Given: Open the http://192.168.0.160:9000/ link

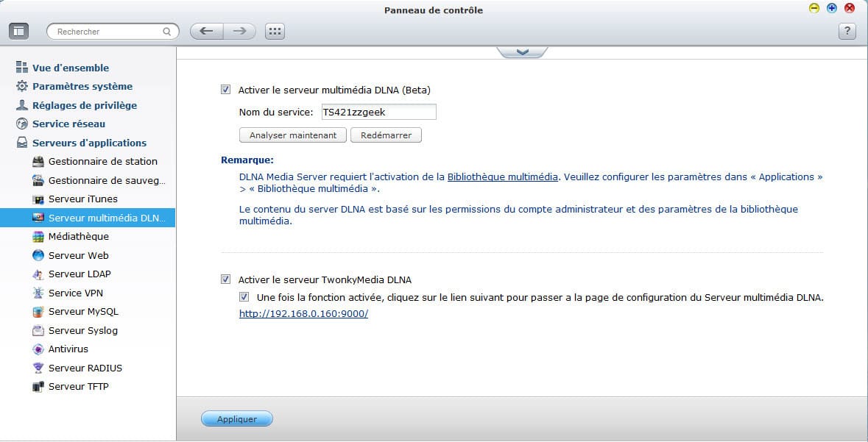Looking at the screenshot, I should tap(303, 313).
